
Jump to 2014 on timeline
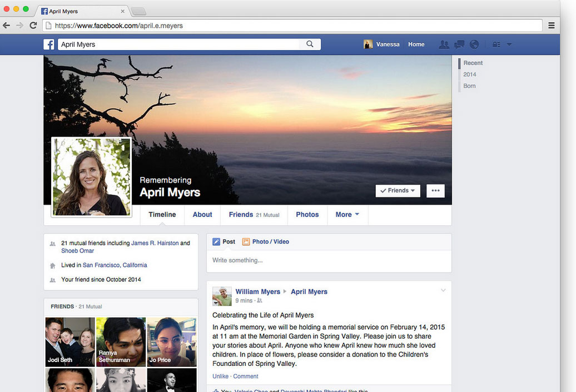point(470,75)
